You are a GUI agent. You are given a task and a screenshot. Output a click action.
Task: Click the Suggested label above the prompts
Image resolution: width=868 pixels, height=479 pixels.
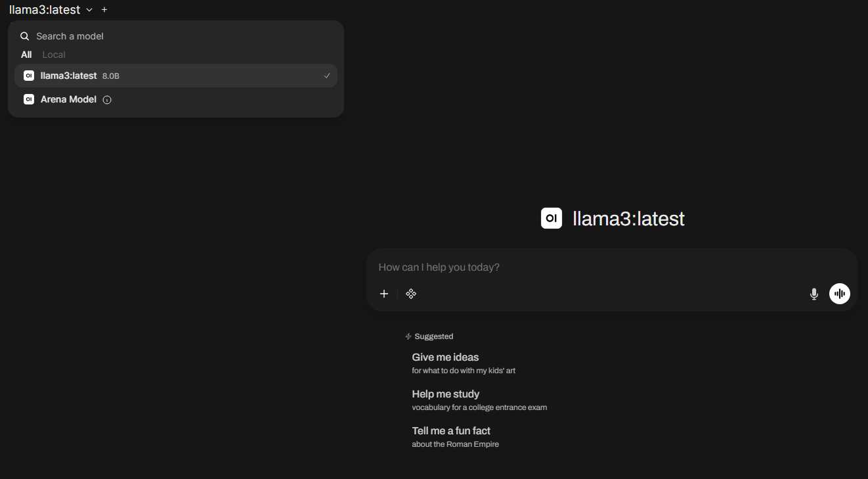434,336
